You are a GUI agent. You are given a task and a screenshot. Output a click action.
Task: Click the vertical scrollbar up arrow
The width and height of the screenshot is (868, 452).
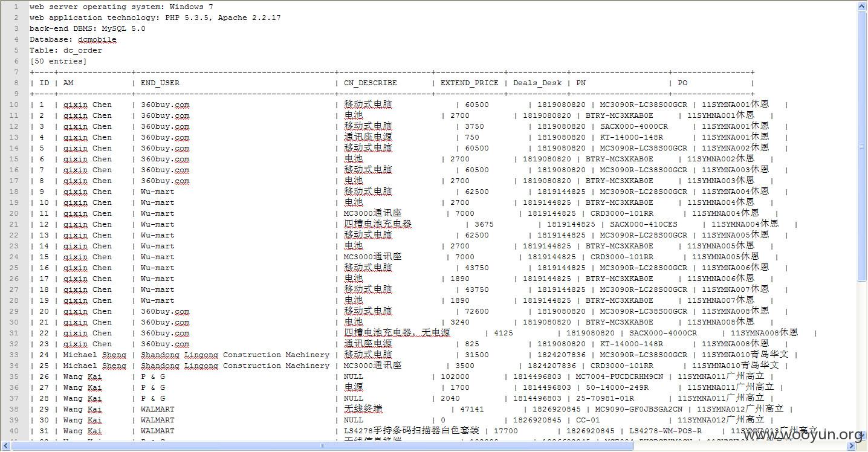click(x=862, y=7)
